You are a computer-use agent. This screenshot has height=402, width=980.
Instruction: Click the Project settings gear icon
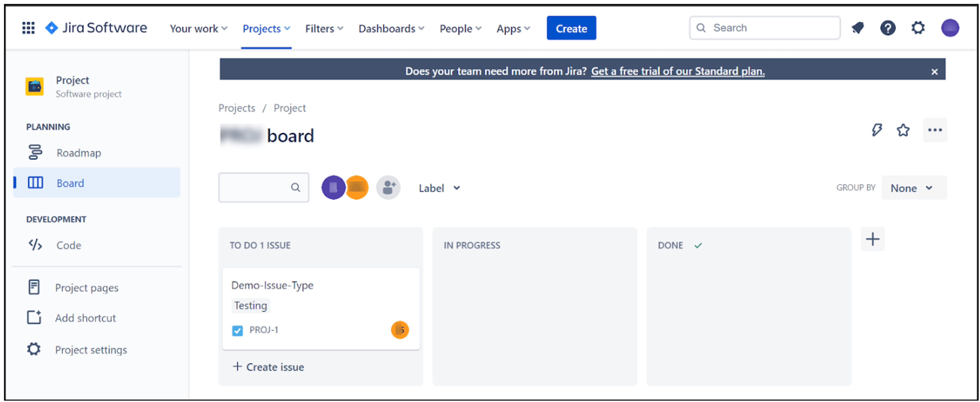point(34,349)
